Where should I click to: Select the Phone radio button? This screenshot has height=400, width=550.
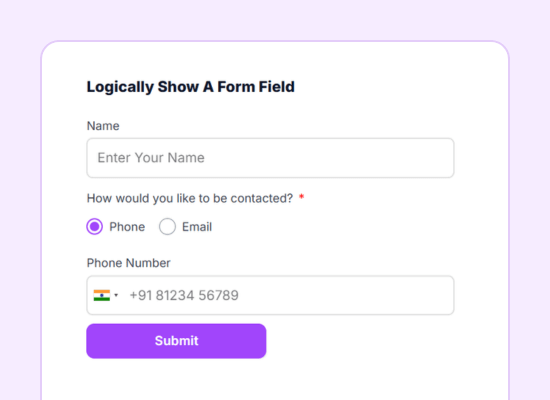pos(95,227)
